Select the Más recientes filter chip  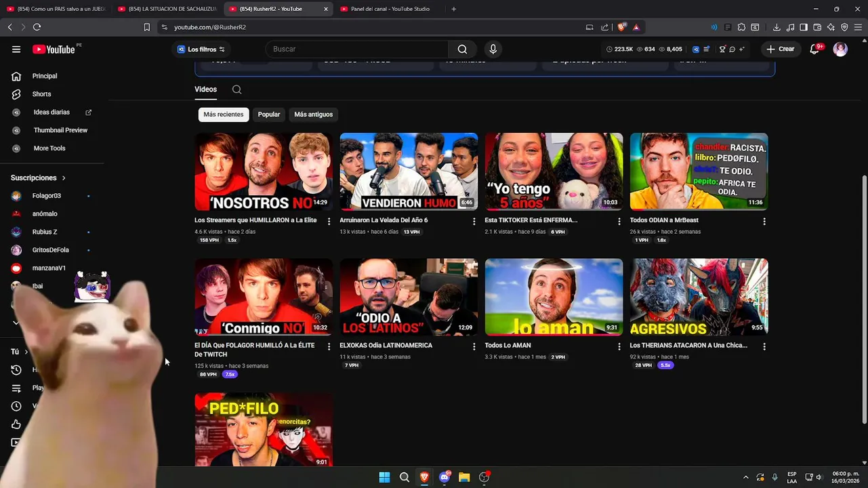[x=224, y=115]
